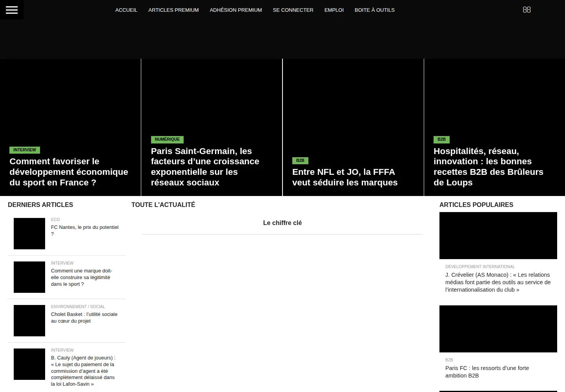Click the B2B tag above Brûleurs de Loups headline
The height and width of the screenshot is (392, 565).
pos(441,140)
